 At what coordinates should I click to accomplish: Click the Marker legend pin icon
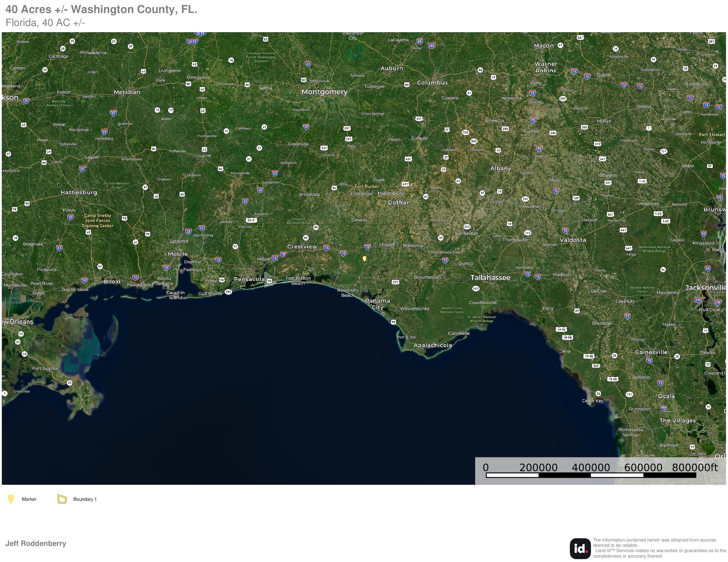tap(11, 499)
